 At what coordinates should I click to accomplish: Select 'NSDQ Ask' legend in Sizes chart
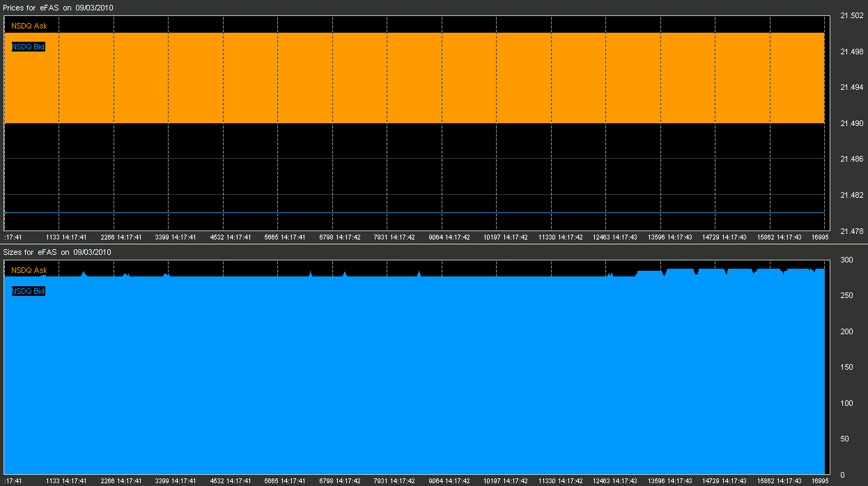(29, 270)
